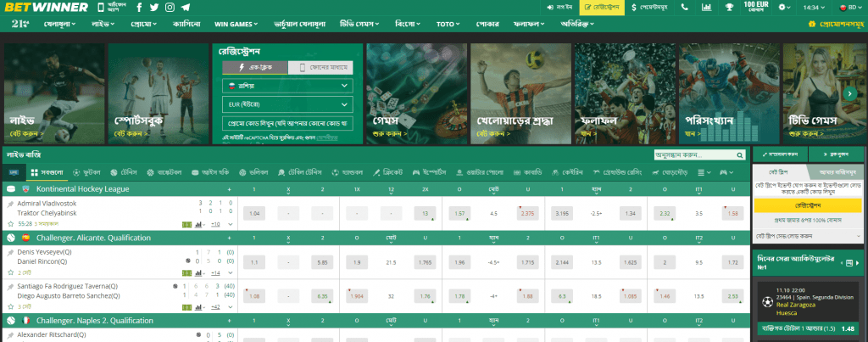Click the স্পোর্টসবুক banner thumbnail

click(x=159, y=93)
